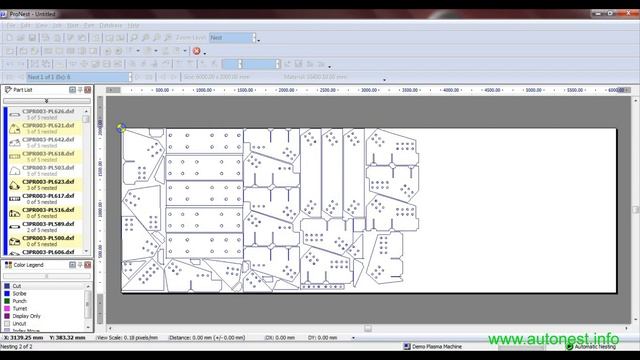The width and height of the screenshot is (640, 360).
Task: Pin the Color Legend panel
Action: tap(80, 265)
